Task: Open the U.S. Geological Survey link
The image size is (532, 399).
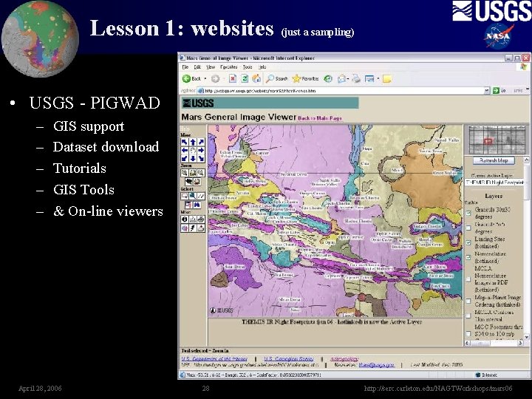Action: pyautogui.click(x=289, y=358)
